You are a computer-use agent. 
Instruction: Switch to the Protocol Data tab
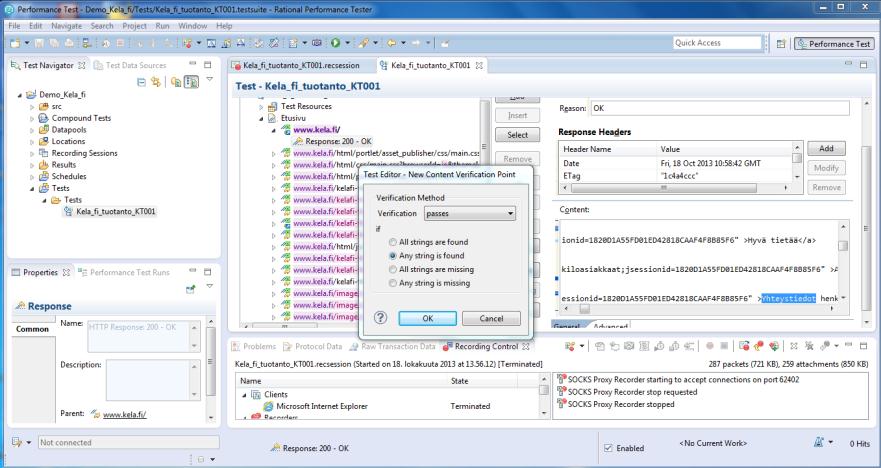tap(313, 346)
